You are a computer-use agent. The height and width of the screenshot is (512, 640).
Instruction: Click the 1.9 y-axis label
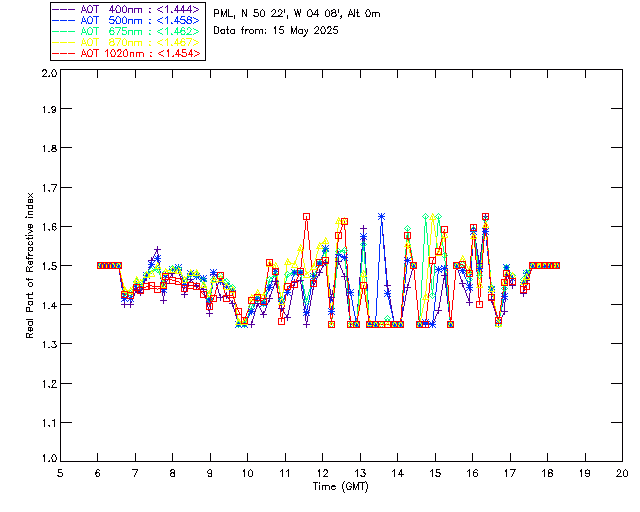tap(49, 109)
